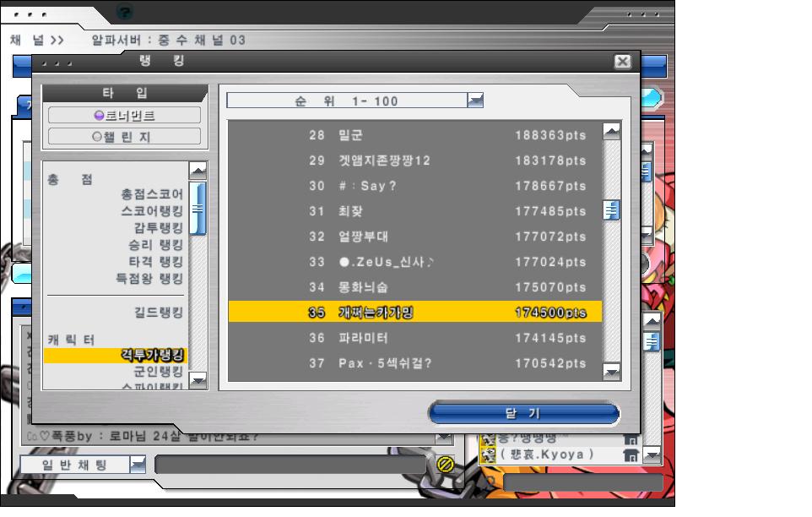Click the category list scrollbar thumb
Image resolution: width=812 pixels, height=517 pixels.
tap(198, 209)
